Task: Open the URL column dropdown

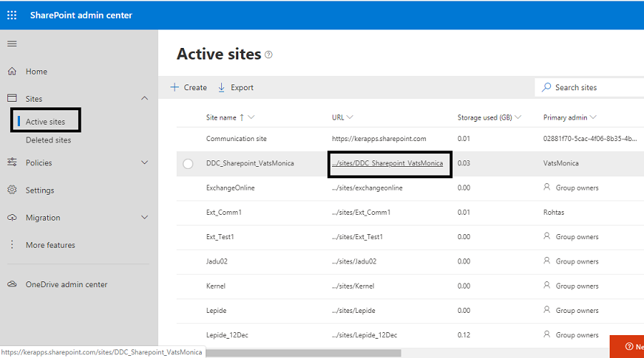Action: click(x=350, y=117)
